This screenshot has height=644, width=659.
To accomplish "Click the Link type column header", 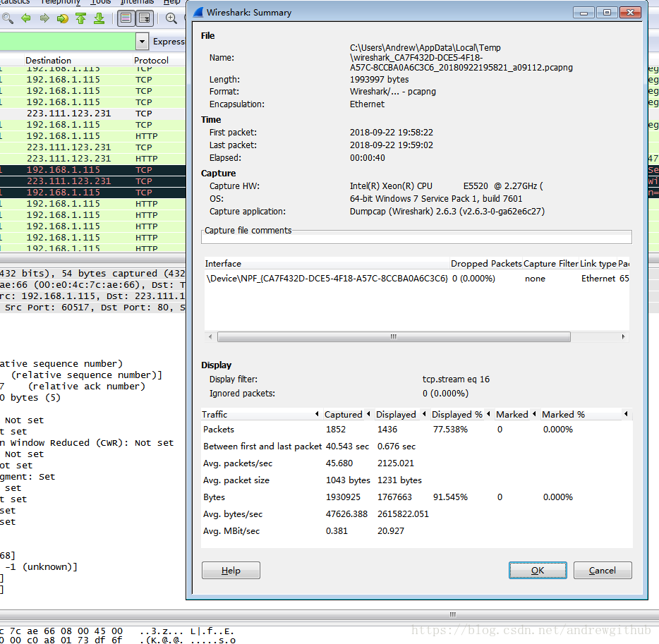I will coord(598,263).
